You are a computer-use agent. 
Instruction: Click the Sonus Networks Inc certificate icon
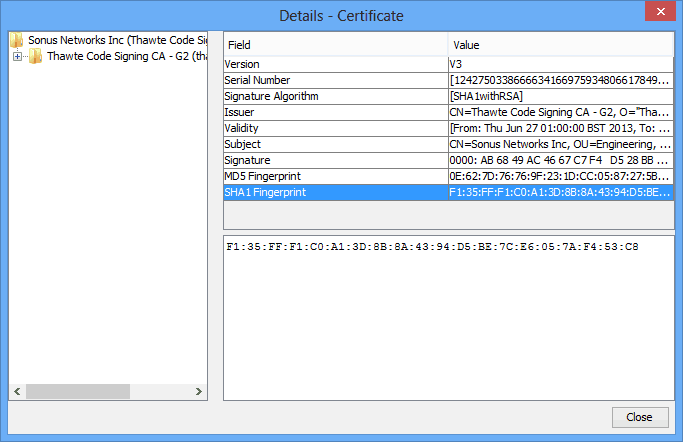tap(17, 41)
